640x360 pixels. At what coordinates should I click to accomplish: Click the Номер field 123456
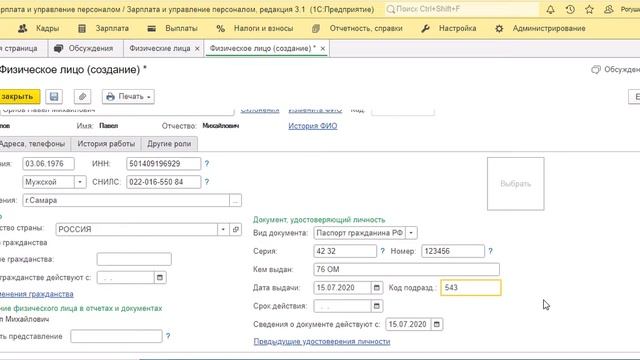tap(453, 251)
